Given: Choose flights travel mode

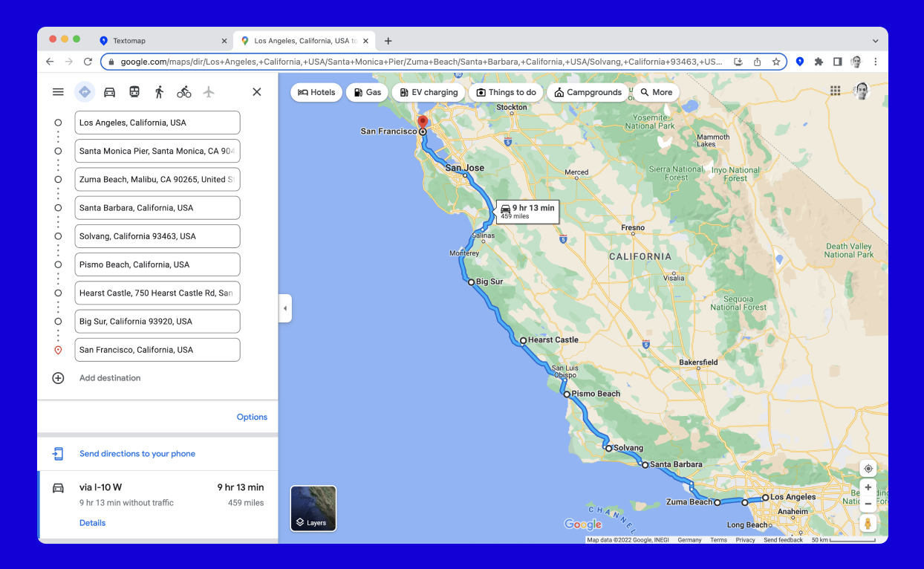Looking at the screenshot, I should pyautogui.click(x=209, y=92).
